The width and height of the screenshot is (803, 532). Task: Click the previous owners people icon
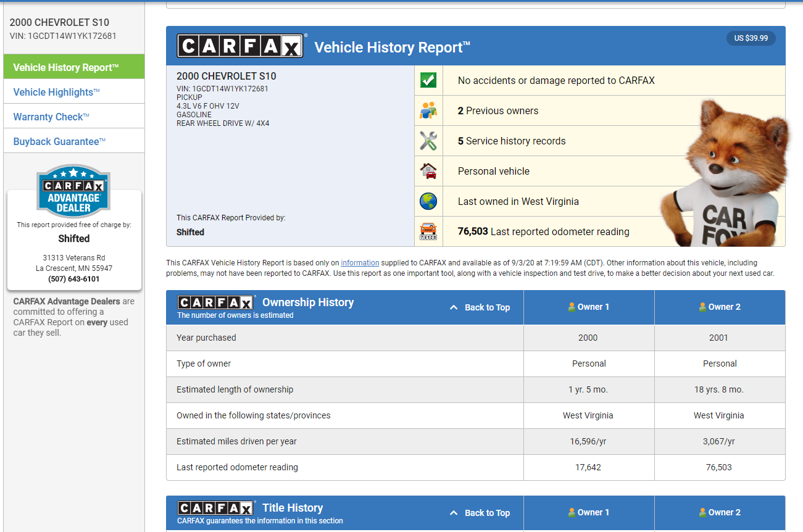point(428,110)
